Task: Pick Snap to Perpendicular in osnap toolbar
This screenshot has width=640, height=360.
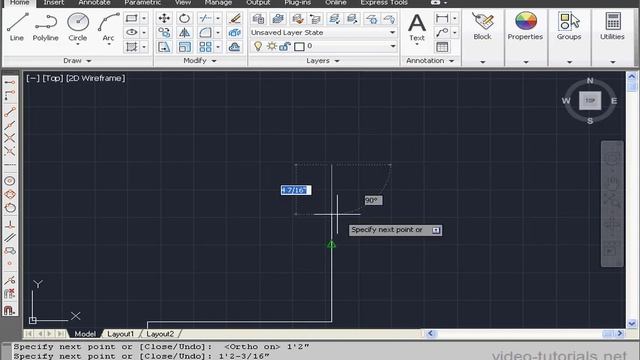Action: click(10, 224)
